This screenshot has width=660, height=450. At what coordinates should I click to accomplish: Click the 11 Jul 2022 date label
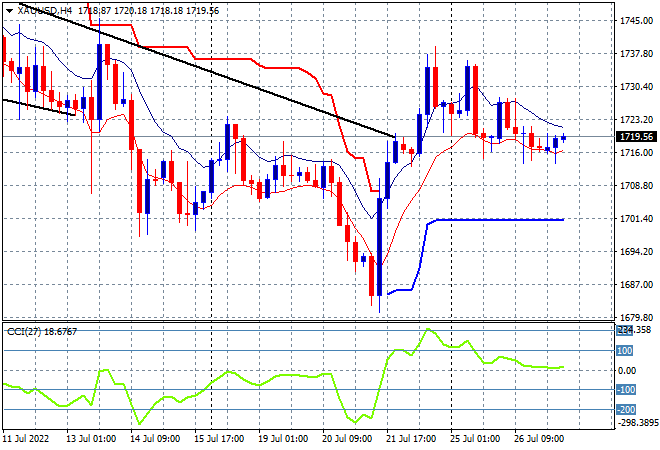[26, 439]
